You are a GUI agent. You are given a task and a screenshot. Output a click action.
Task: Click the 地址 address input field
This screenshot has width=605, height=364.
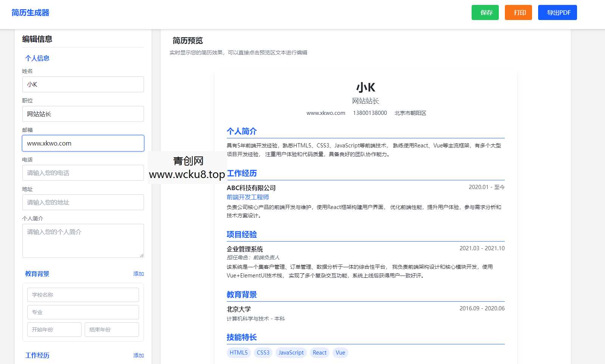[83, 202]
